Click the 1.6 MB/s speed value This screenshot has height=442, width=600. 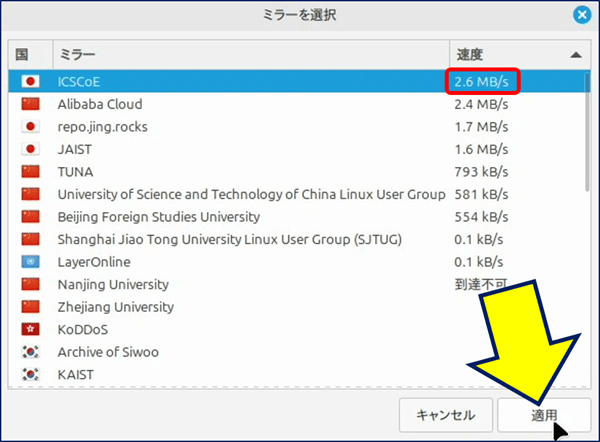[481, 149]
